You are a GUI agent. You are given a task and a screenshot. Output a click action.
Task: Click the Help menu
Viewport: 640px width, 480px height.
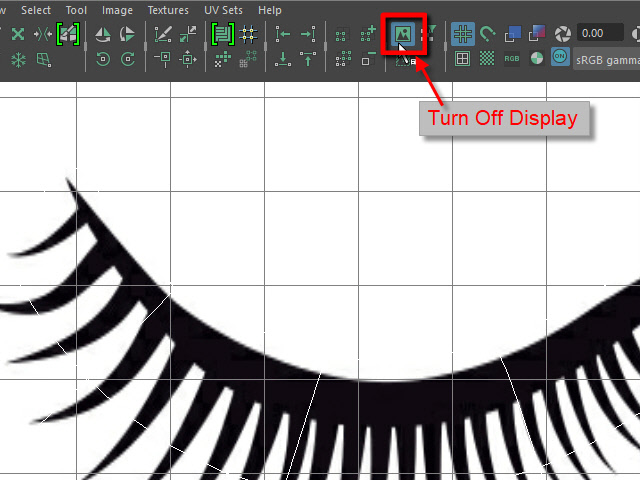tap(270, 10)
